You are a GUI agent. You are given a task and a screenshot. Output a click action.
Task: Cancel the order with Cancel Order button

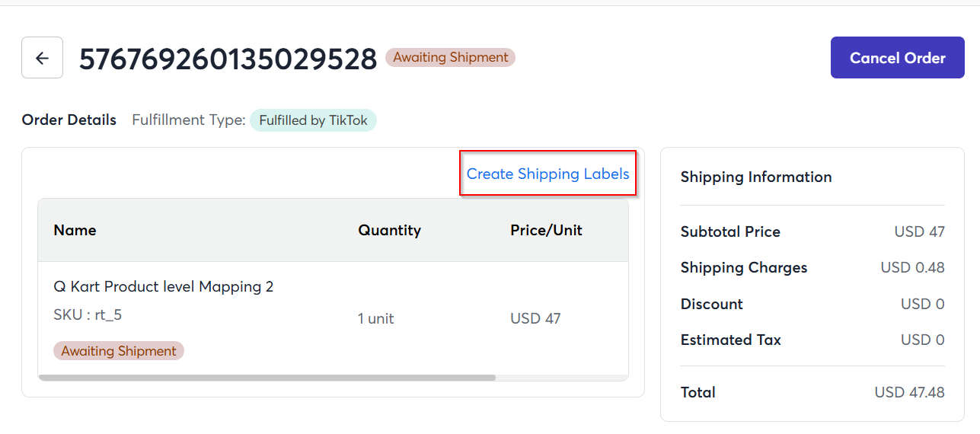point(898,58)
